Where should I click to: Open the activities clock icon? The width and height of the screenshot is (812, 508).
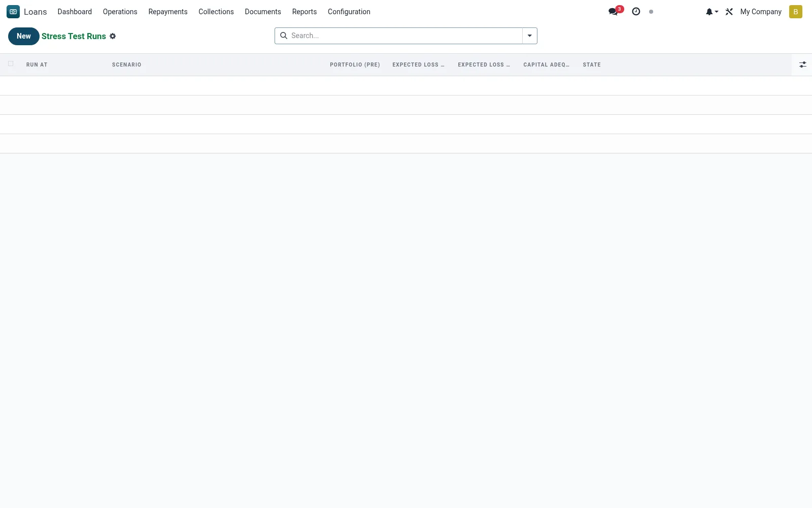pyautogui.click(x=636, y=12)
